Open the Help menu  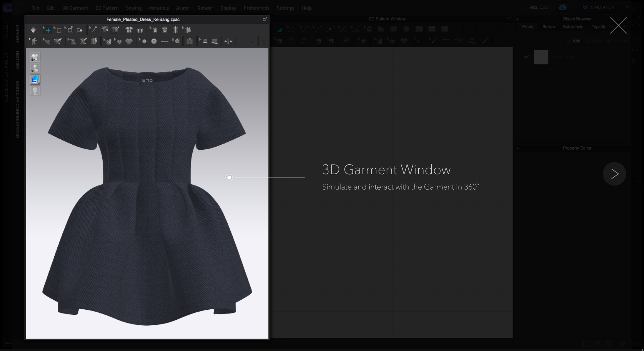pos(307,8)
